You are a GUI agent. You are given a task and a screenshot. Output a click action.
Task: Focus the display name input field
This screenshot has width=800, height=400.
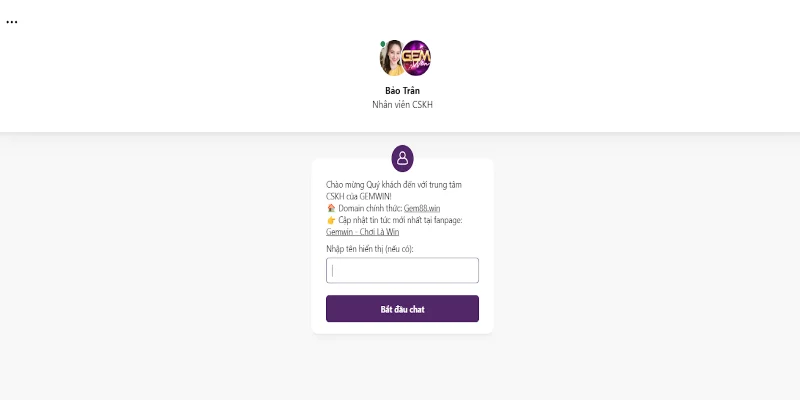[402, 270]
